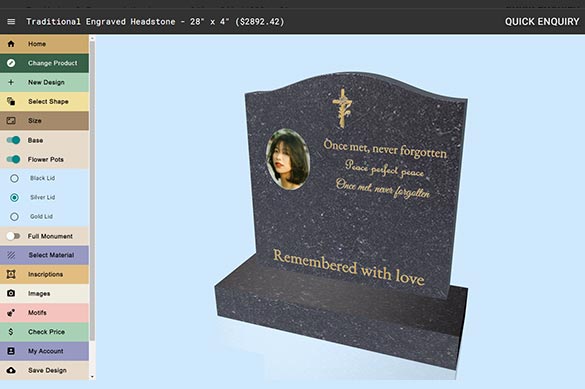585x389 pixels.
Task: Open the Inscriptions menu item
Action: click(44, 274)
